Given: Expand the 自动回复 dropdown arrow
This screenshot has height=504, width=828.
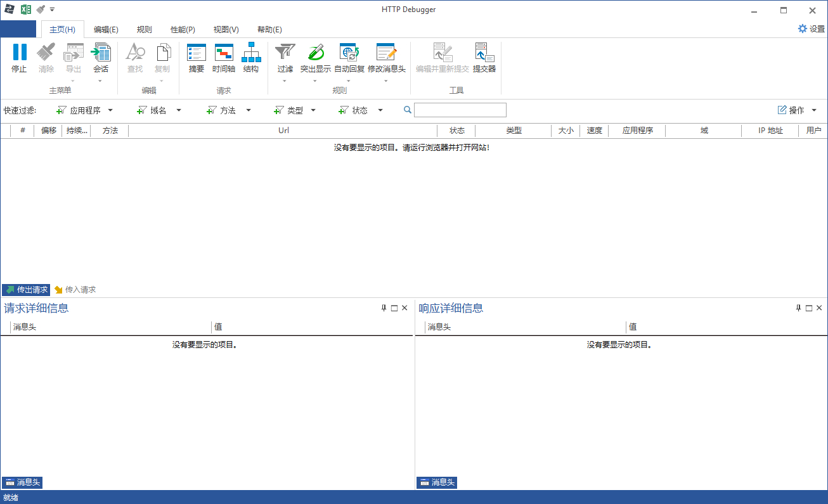Looking at the screenshot, I should point(348,81).
